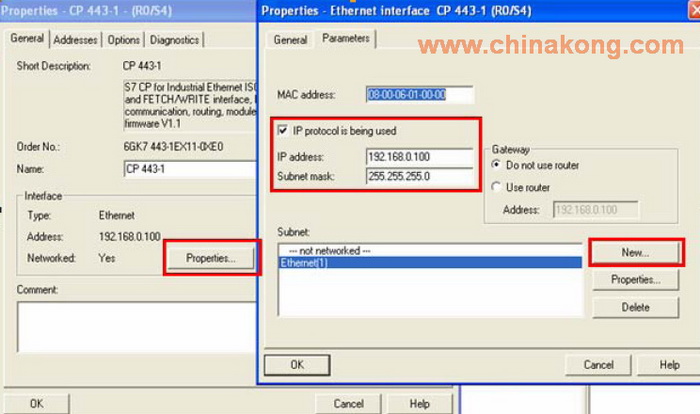Select Use router option
700x414 pixels.
[496, 187]
